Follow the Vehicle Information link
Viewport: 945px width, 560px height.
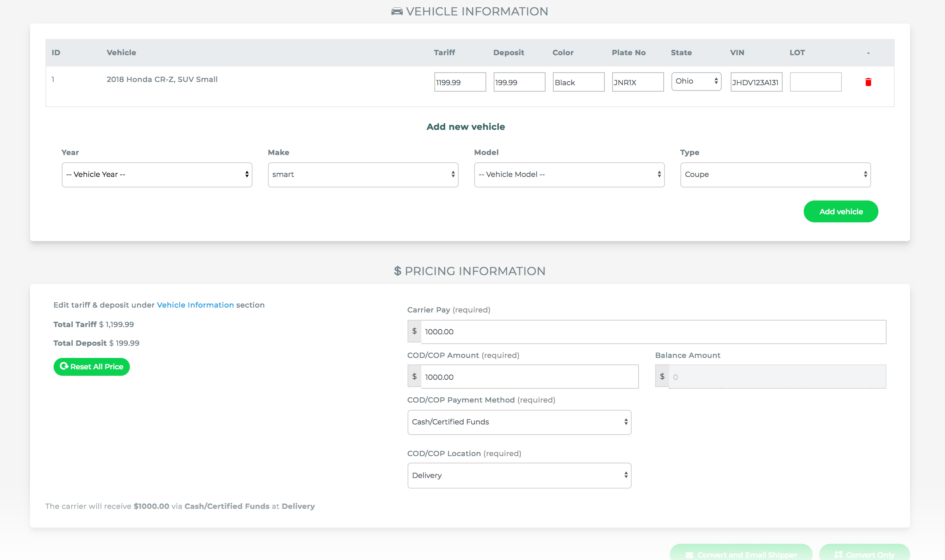click(x=195, y=305)
